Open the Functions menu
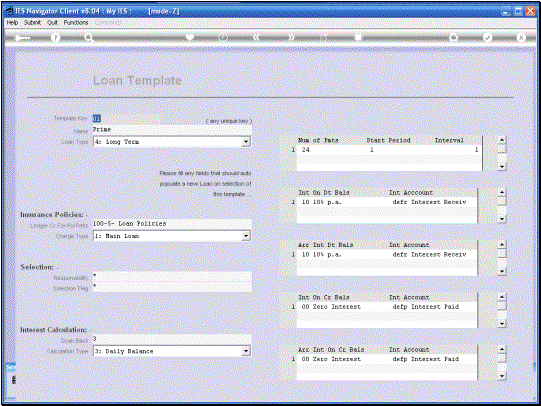541x406 pixels. 76,22
